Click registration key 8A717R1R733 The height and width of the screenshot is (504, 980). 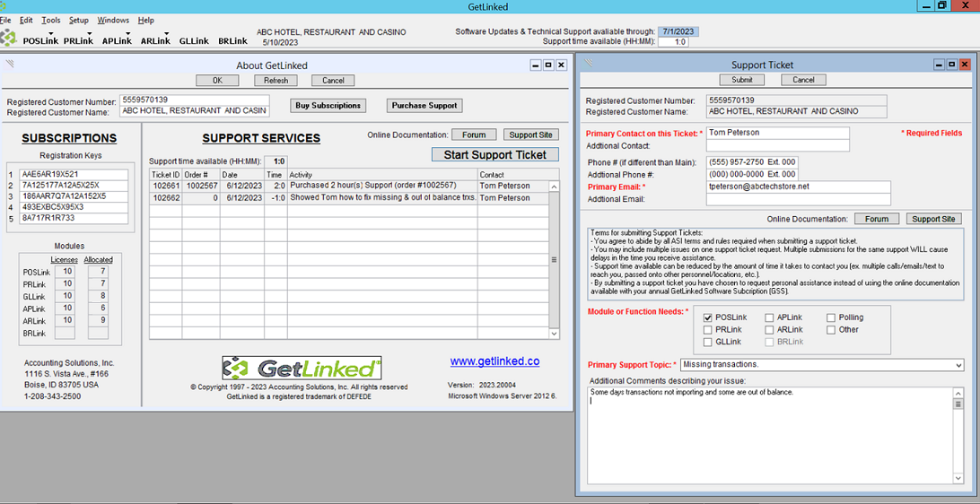[74, 219]
